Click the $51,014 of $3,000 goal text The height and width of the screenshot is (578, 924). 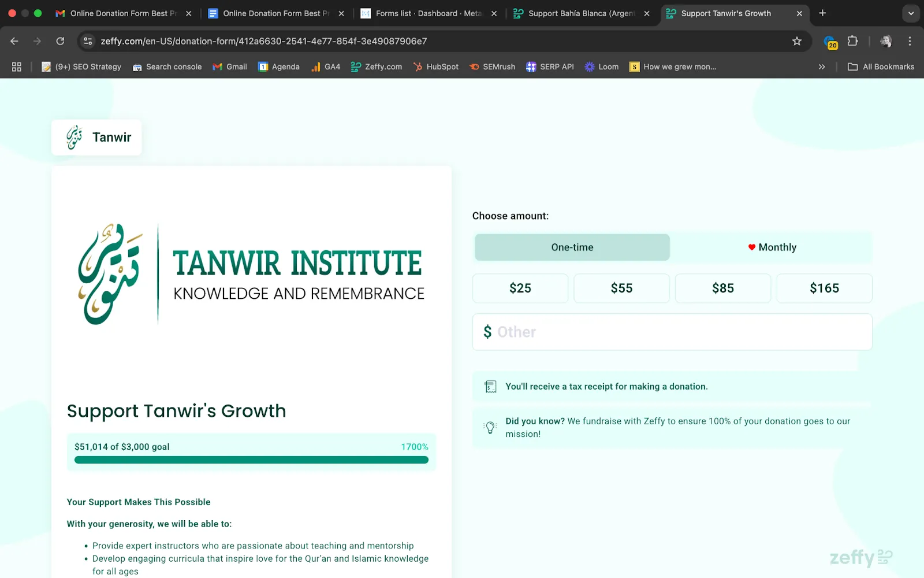[122, 447]
